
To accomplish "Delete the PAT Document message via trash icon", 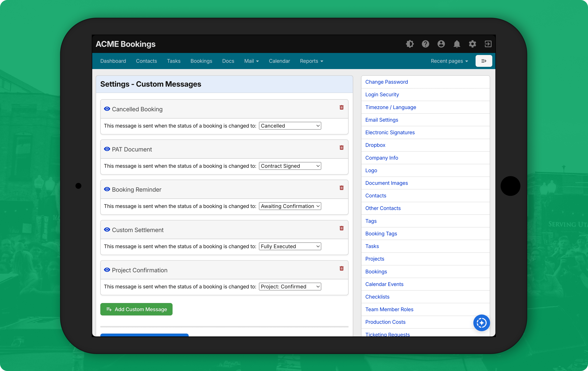I will (x=341, y=148).
